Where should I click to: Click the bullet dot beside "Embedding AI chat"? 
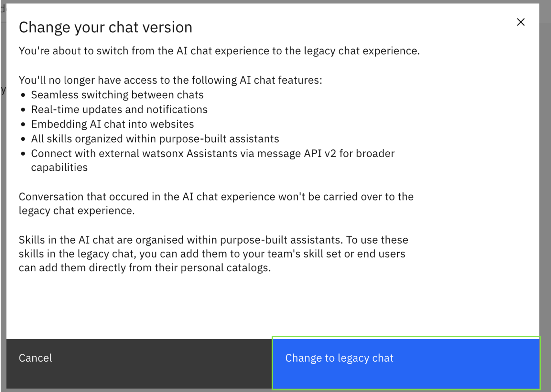tap(23, 125)
